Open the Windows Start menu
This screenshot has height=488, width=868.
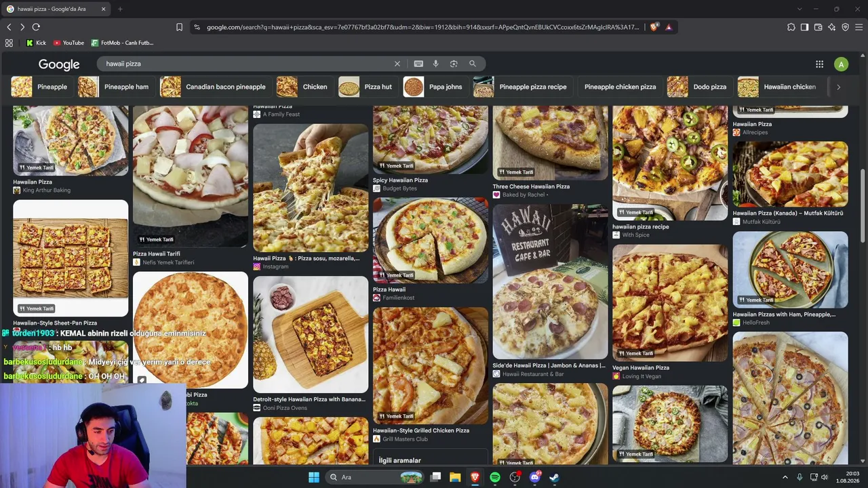(x=314, y=477)
